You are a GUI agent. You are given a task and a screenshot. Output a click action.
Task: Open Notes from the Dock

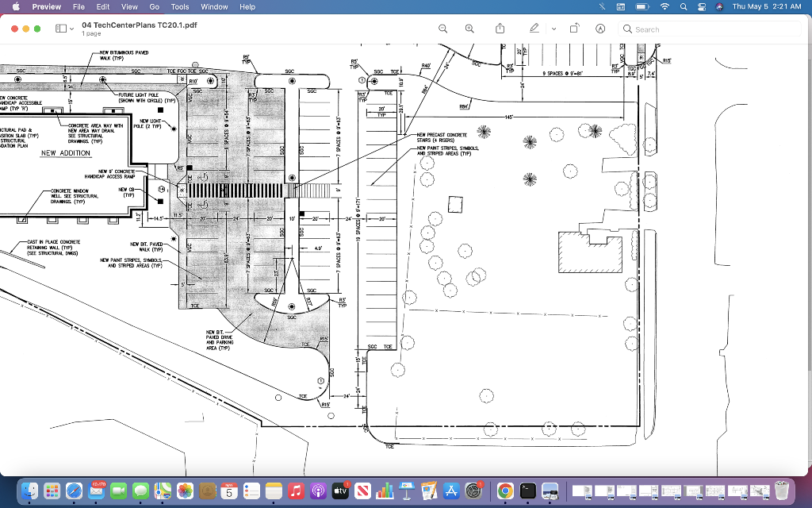pos(274,491)
